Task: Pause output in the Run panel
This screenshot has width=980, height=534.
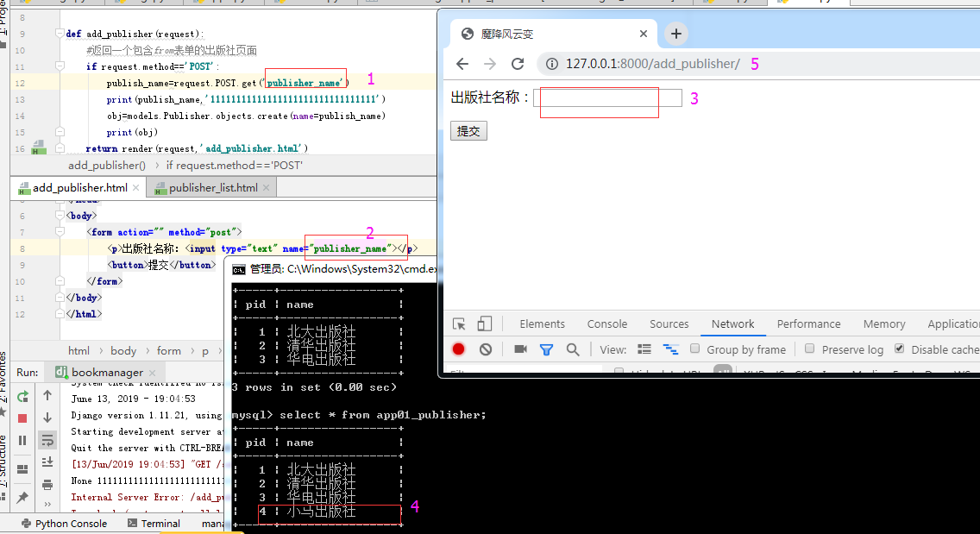Action: click(22, 440)
